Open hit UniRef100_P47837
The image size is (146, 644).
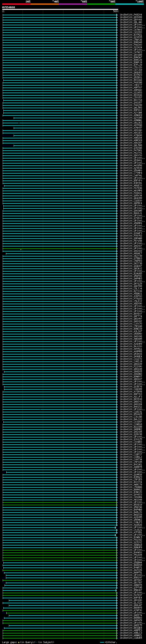coord(131,595)
